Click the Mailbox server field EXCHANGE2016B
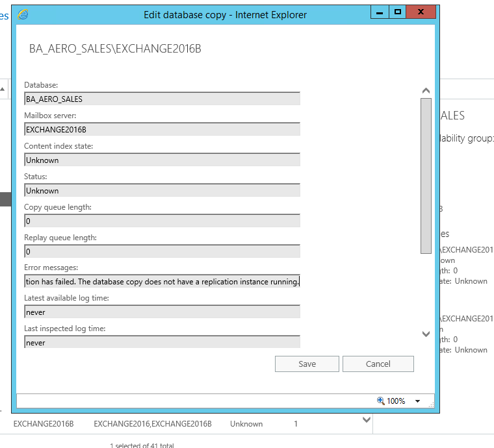 pos(162,129)
